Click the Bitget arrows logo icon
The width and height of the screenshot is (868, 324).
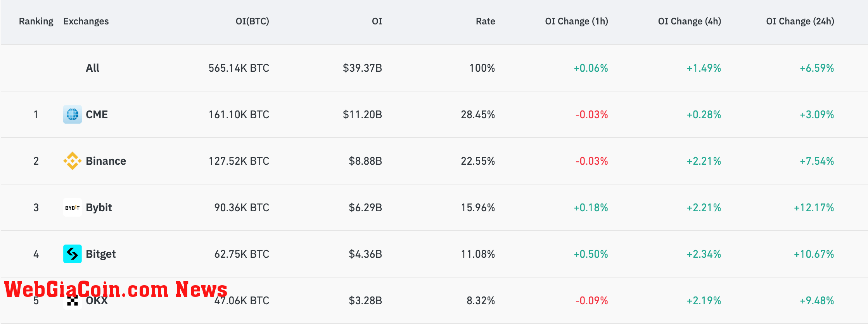[73, 254]
